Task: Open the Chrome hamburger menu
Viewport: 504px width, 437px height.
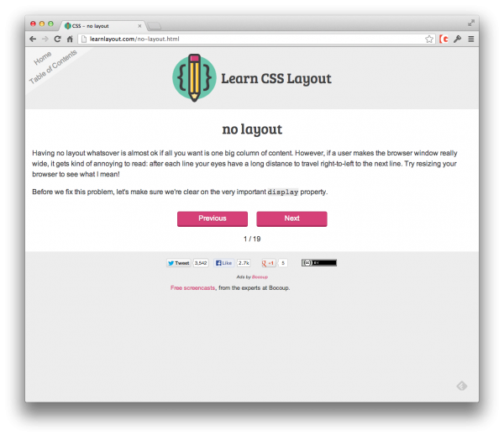Action: click(x=471, y=39)
